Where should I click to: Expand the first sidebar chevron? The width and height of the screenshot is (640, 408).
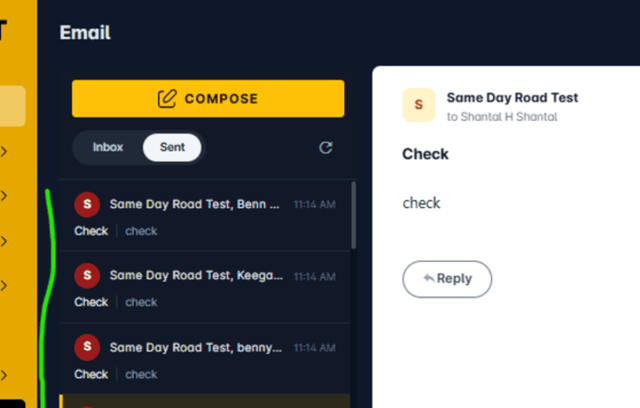click(x=4, y=152)
